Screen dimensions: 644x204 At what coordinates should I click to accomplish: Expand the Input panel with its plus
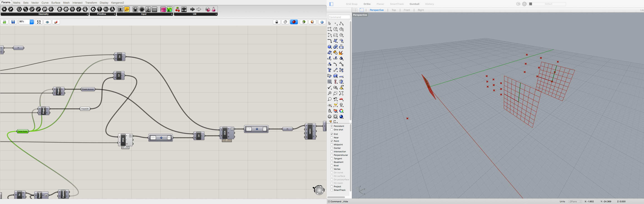pos(172,14)
